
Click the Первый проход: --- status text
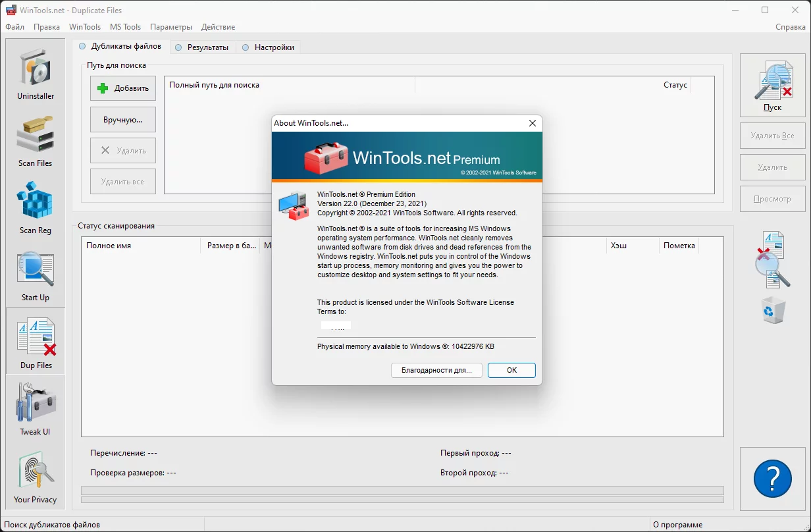pyautogui.click(x=476, y=453)
